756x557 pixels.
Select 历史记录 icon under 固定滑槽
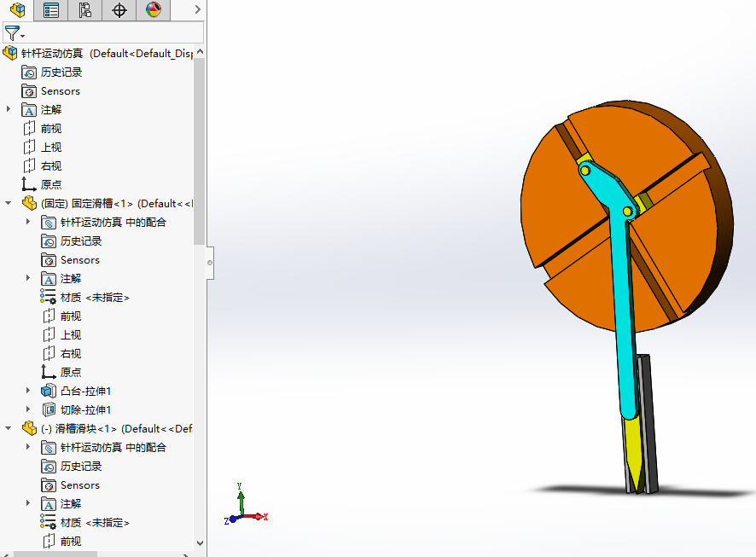[x=49, y=241]
